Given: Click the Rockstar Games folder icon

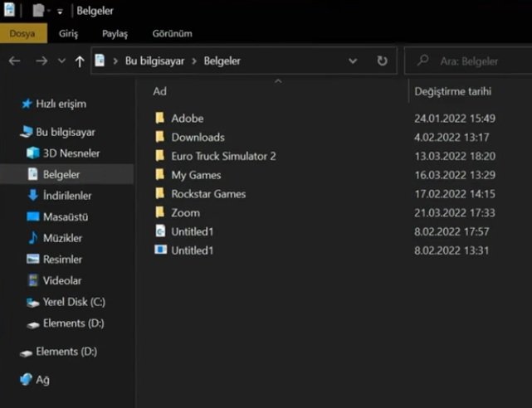Looking at the screenshot, I should (x=160, y=193).
